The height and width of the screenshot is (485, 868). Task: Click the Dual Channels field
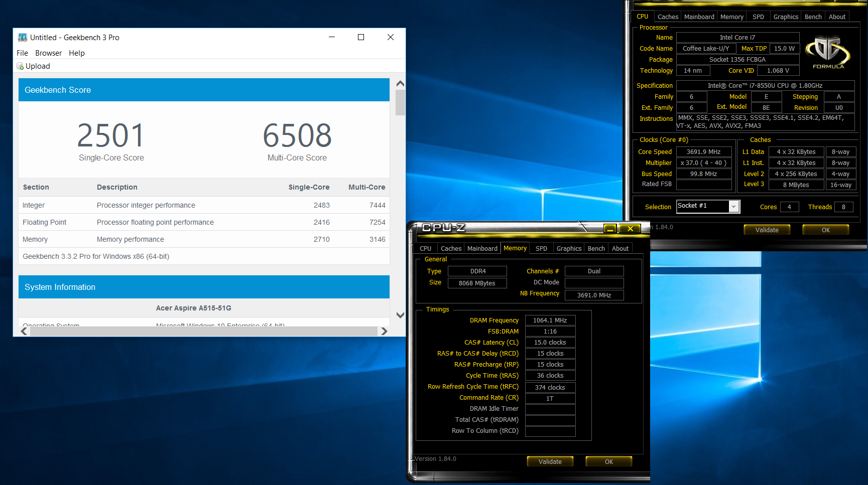coord(594,271)
